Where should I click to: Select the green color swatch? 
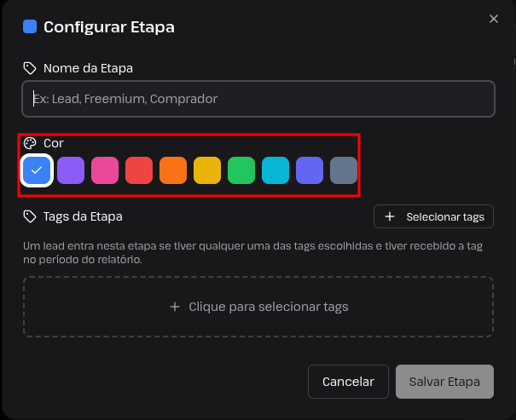[x=241, y=170]
